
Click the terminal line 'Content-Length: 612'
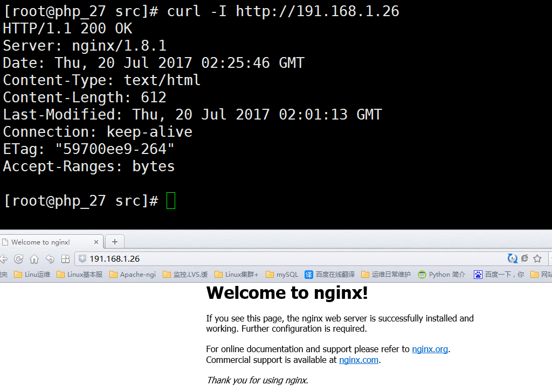click(85, 97)
